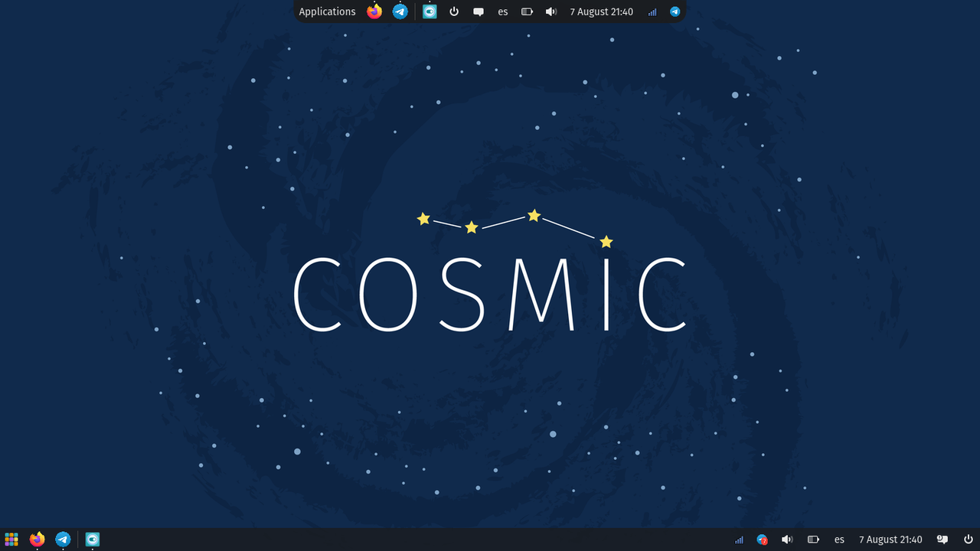Open the 'es' keyboard layout switcher
The image size is (980, 551).
pos(503,11)
